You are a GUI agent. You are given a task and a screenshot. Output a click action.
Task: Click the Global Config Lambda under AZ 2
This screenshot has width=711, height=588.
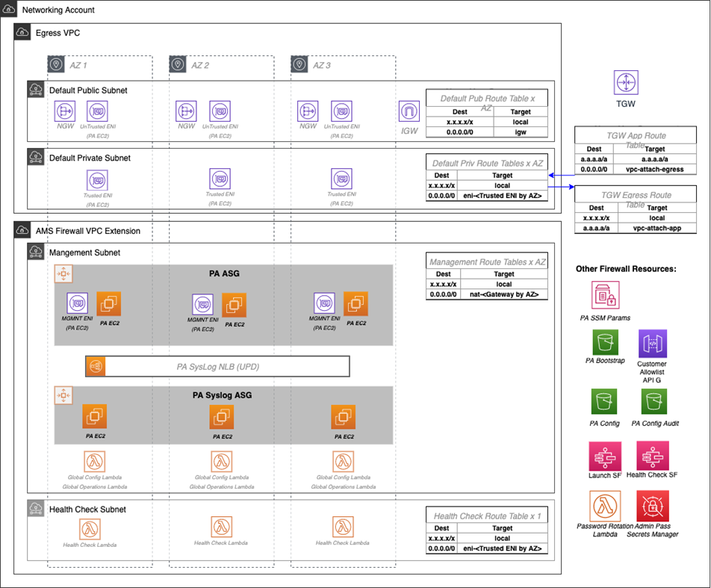tap(222, 461)
